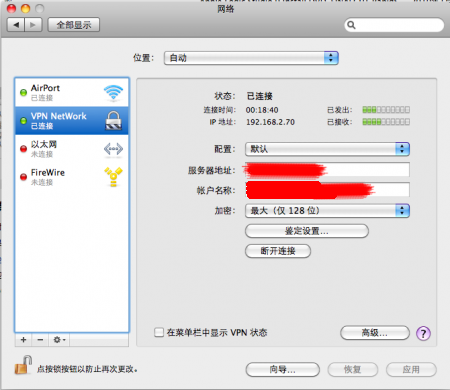
Task: Click the 已发出 sent traffic indicator bar
Action: (x=386, y=110)
